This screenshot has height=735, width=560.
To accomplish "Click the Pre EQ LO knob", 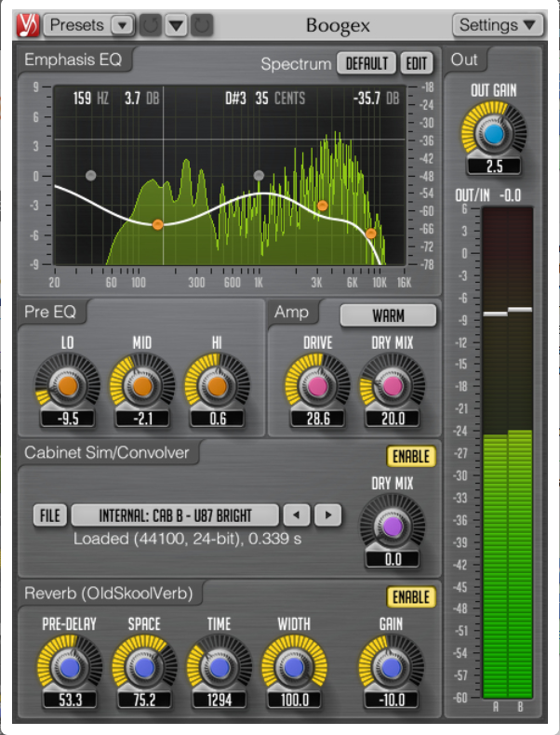I will 68,385.
